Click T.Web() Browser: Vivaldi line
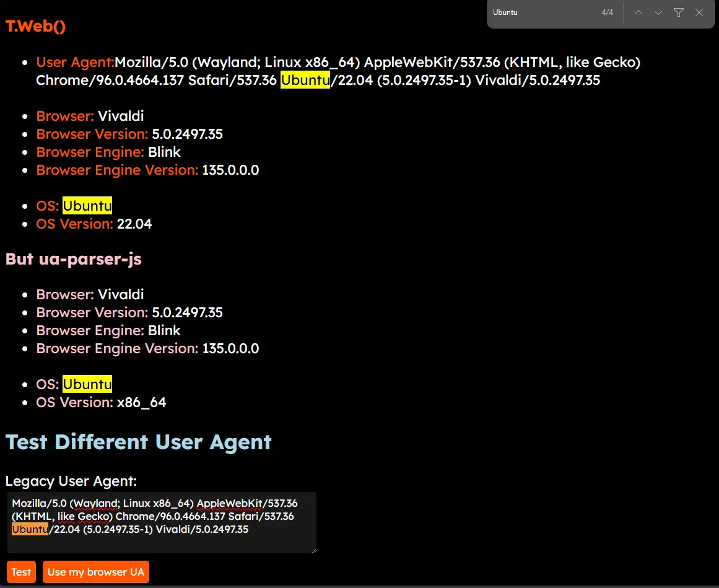The image size is (719, 588). pyautogui.click(x=90, y=116)
